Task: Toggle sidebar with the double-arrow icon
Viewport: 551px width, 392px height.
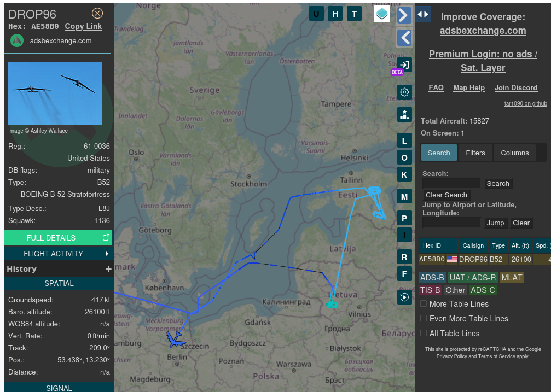Action: [x=423, y=14]
